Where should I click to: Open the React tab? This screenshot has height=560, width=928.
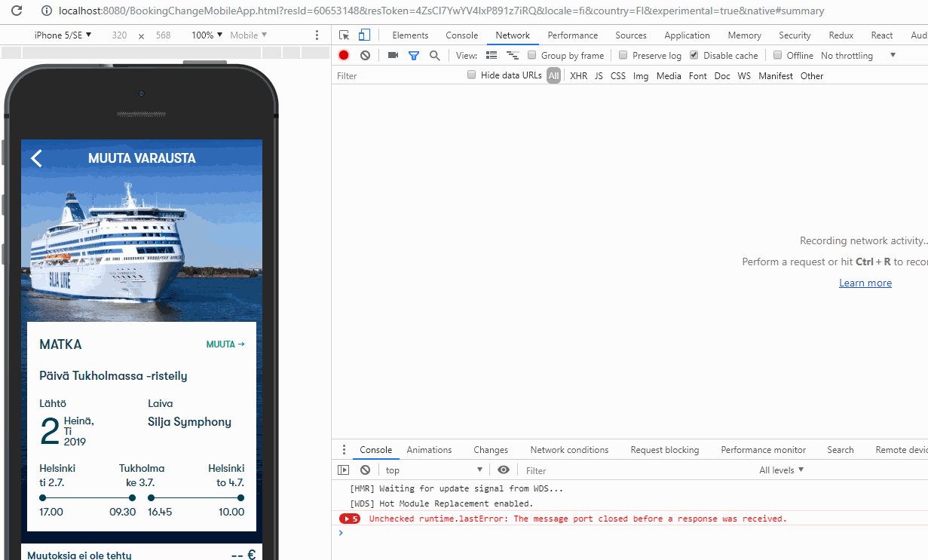pyautogui.click(x=881, y=35)
